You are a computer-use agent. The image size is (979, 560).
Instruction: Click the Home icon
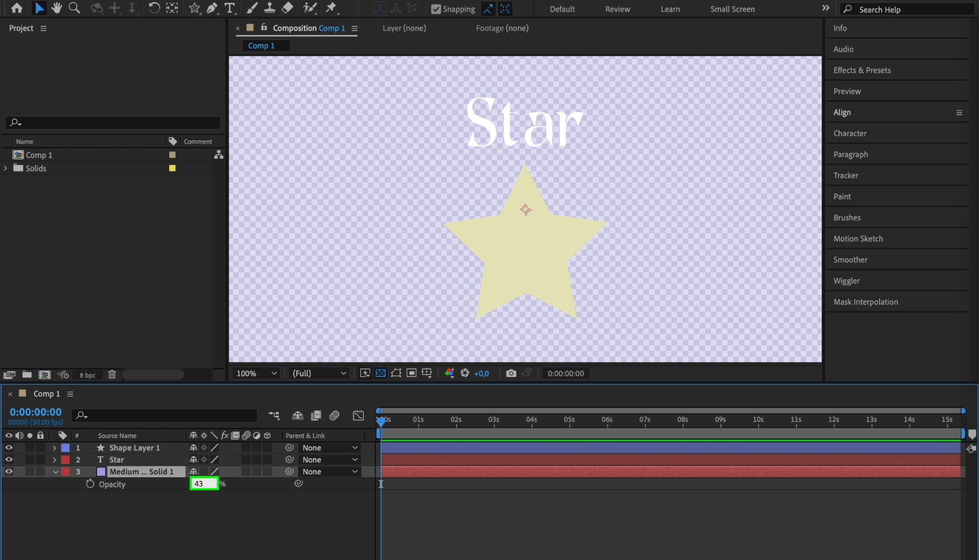click(17, 8)
